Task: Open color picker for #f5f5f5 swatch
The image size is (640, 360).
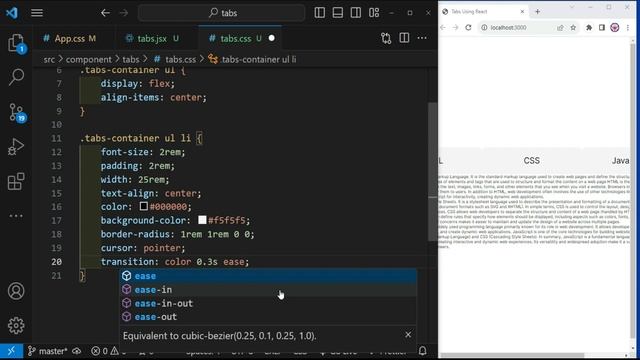Action: pos(202,220)
